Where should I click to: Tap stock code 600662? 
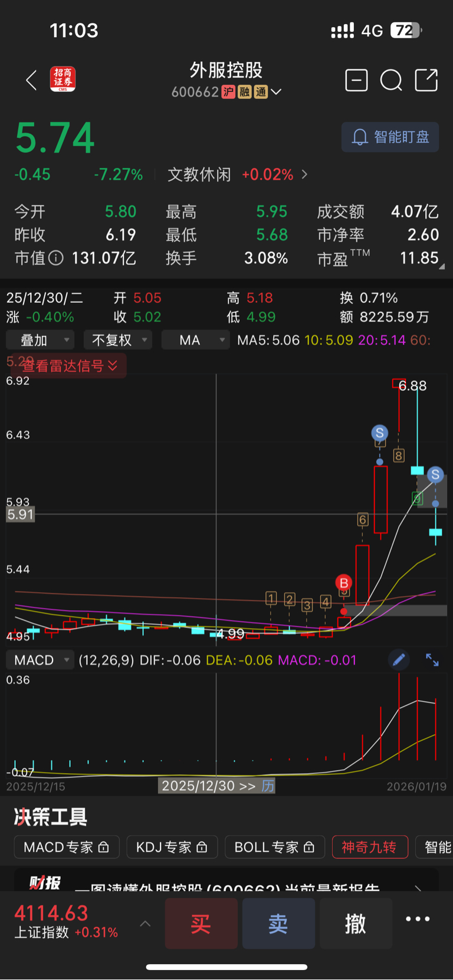[x=195, y=92]
